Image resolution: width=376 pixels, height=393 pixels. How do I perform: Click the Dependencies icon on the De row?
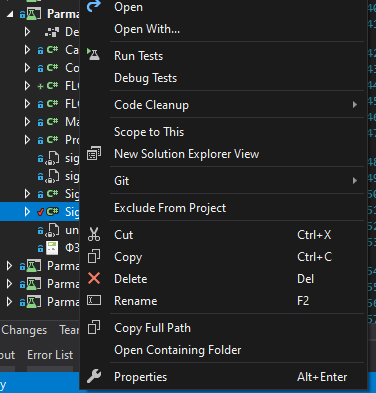[x=52, y=32]
